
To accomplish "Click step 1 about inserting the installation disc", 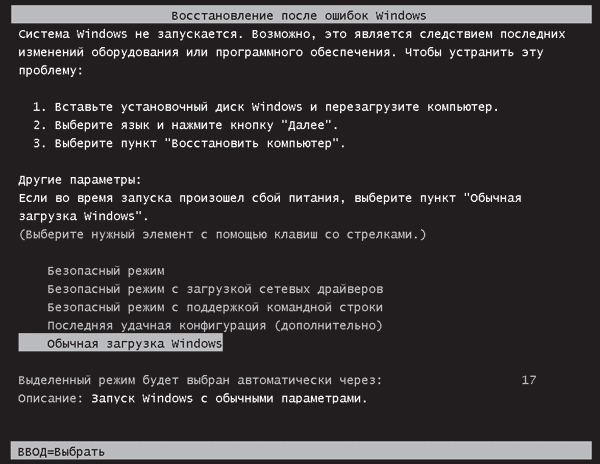I will tap(265, 107).
